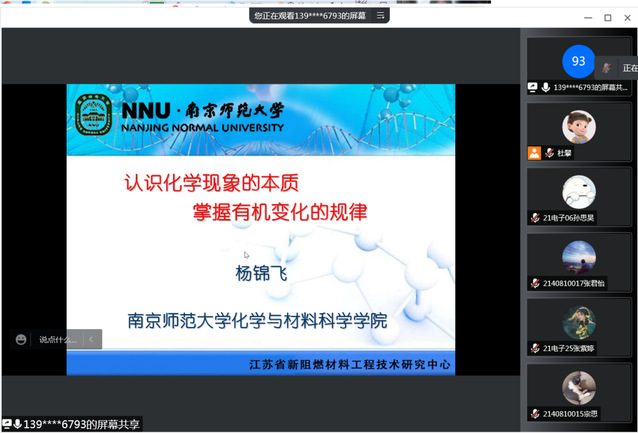The width and height of the screenshot is (638, 433).
Task: Click the muted mic icon beside 2140810015宗思
Action: pyautogui.click(x=535, y=413)
